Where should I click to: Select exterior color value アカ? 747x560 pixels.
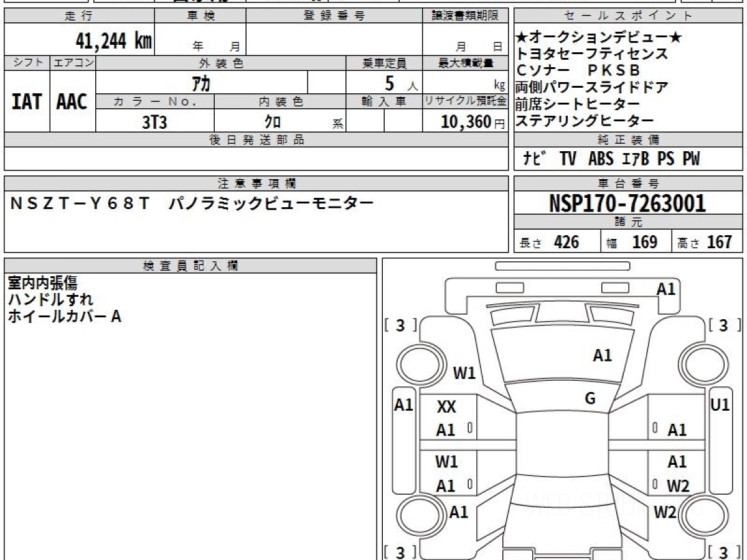coord(201,83)
